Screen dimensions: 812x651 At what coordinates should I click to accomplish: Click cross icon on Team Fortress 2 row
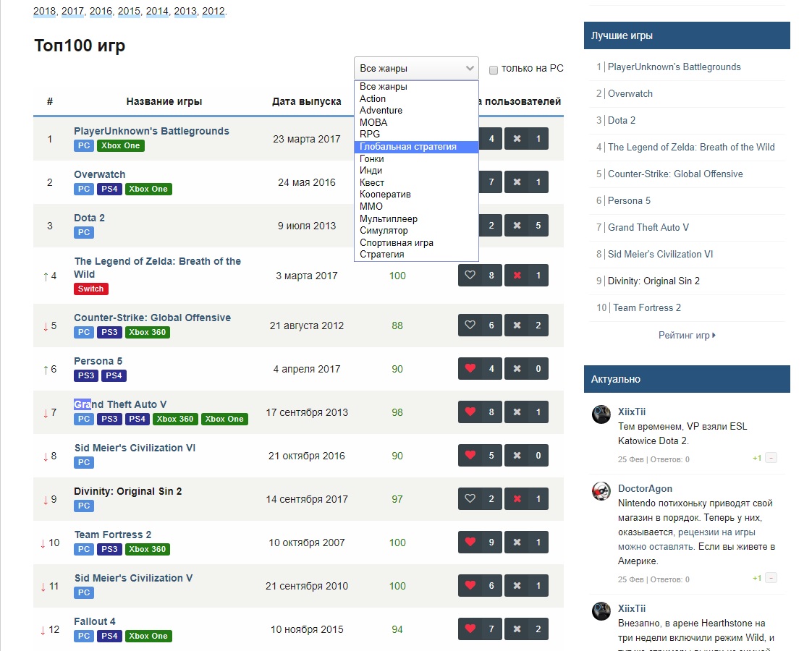point(517,542)
